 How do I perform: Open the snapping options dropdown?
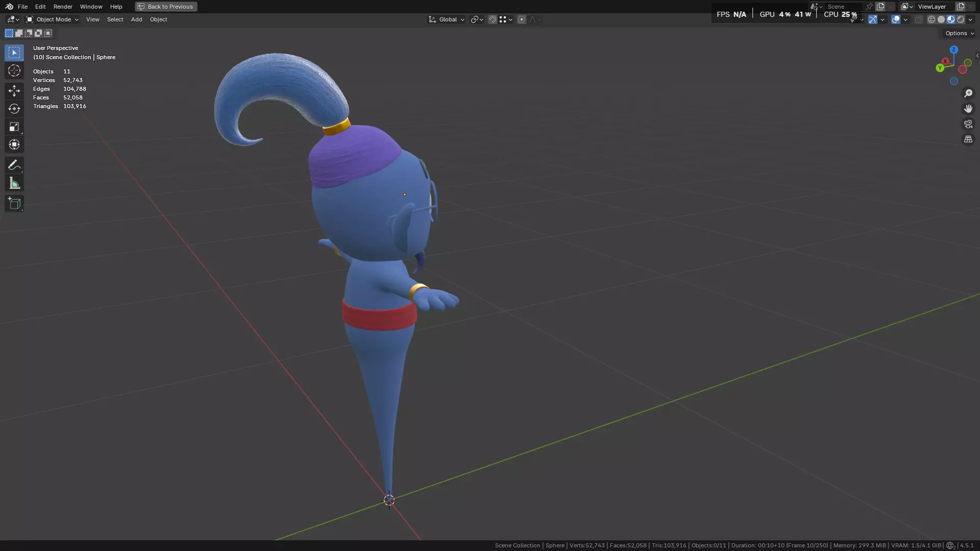(x=506, y=19)
